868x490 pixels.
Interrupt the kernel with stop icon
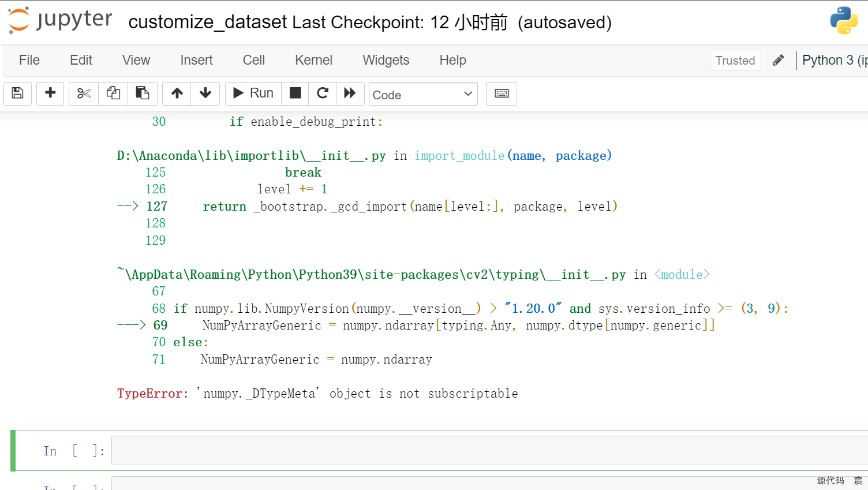tap(295, 93)
